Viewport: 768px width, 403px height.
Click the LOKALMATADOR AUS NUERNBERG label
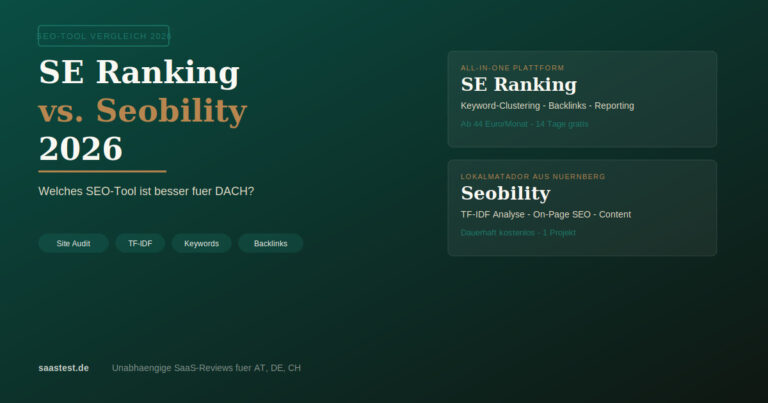coord(533,176)
